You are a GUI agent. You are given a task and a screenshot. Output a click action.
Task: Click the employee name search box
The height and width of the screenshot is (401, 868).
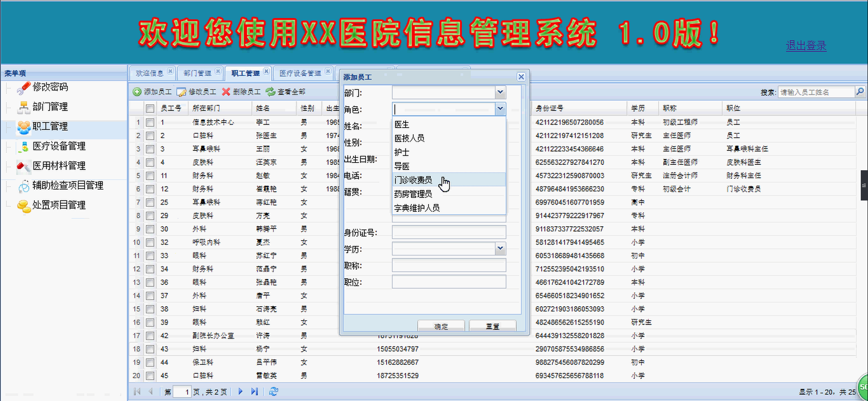pyautogui.click(x=816, y=92)
